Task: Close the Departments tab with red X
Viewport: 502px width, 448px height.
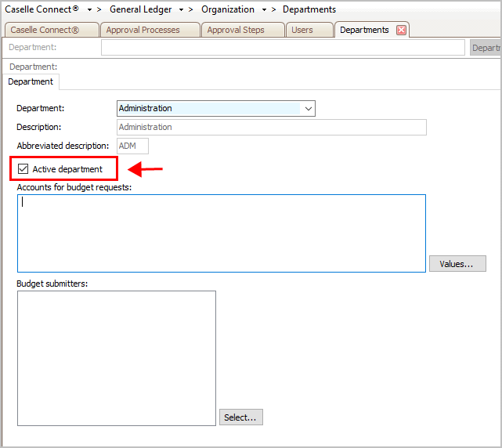Action: 401,30
